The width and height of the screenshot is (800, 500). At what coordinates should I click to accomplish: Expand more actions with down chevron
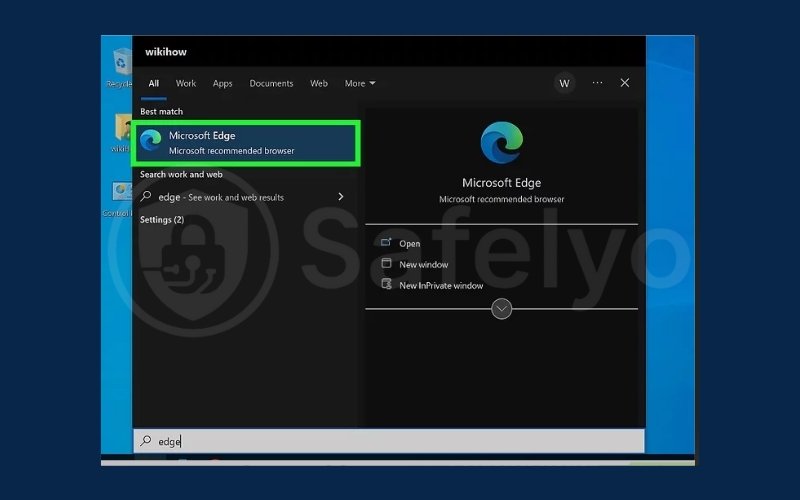502,309
